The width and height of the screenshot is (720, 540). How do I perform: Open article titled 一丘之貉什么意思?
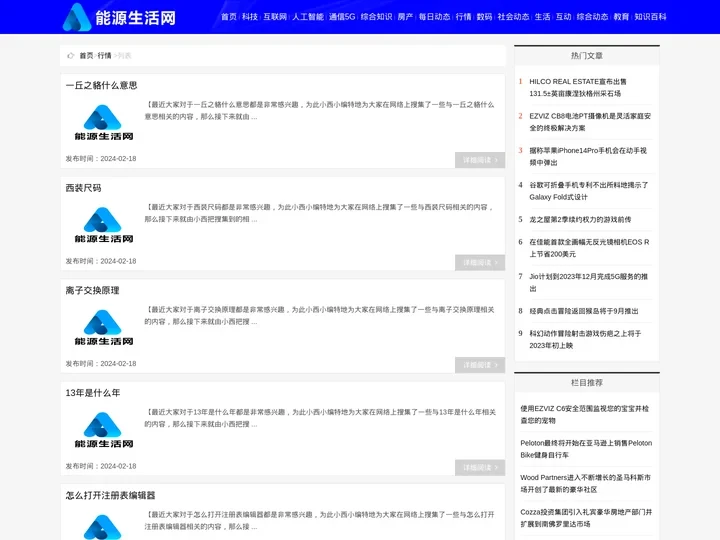click(x=101, y=85)
